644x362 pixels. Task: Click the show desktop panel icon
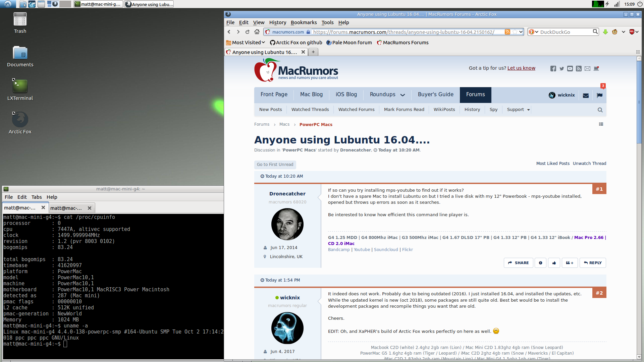(x=41, y=4)
